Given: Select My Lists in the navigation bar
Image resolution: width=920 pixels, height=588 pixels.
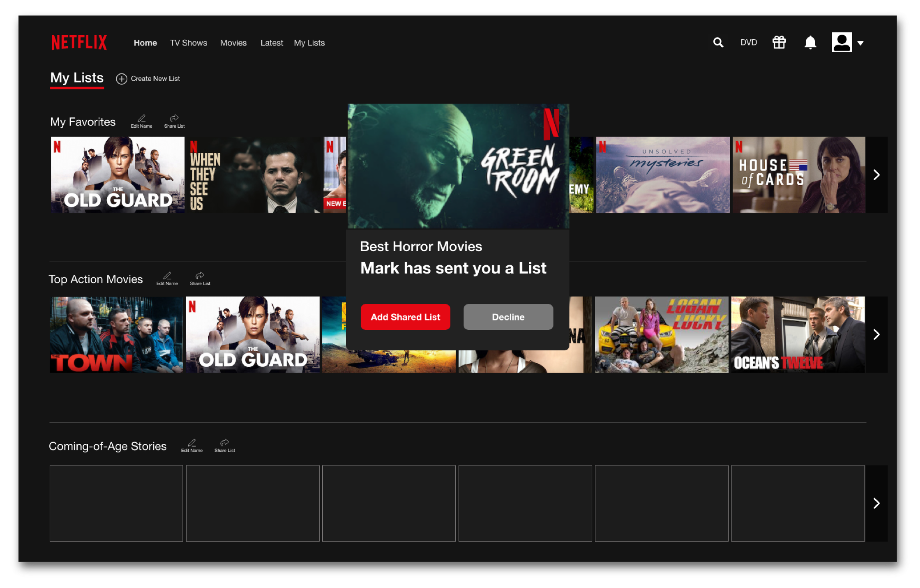Looking at the screenshot, I should click(309, 43).
